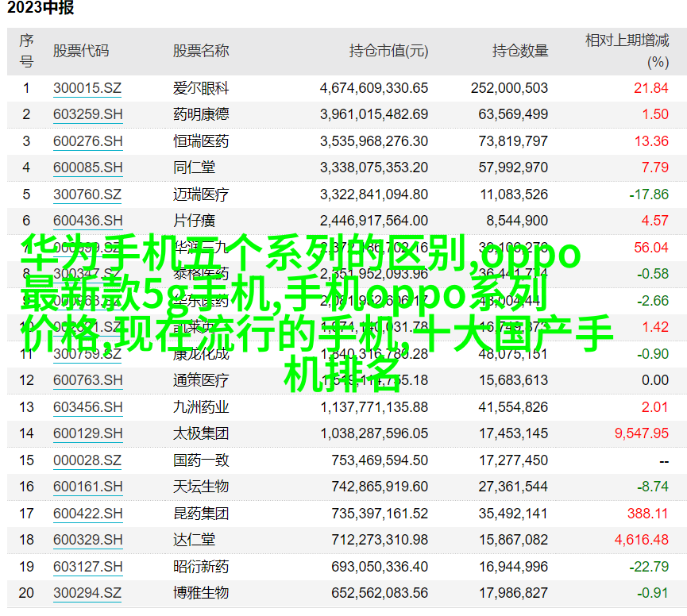Click market value 753,469,594.50
The image size is (687, 616).
380,460
